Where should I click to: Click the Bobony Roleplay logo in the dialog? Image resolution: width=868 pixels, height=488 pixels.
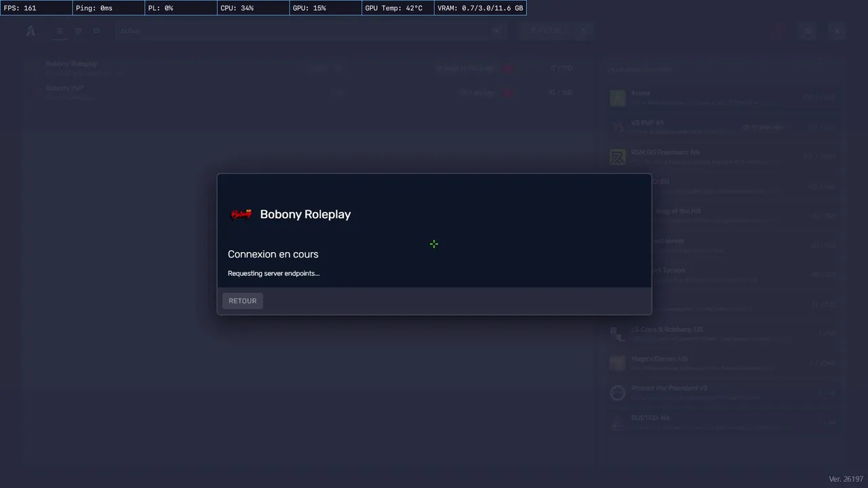pos(241,215)
